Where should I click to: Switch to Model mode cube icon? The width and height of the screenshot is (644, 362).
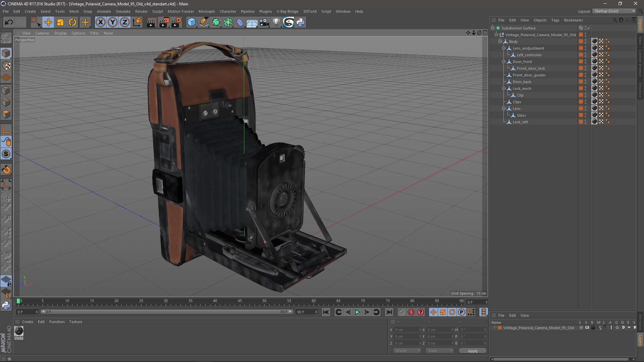pos(6,53)
